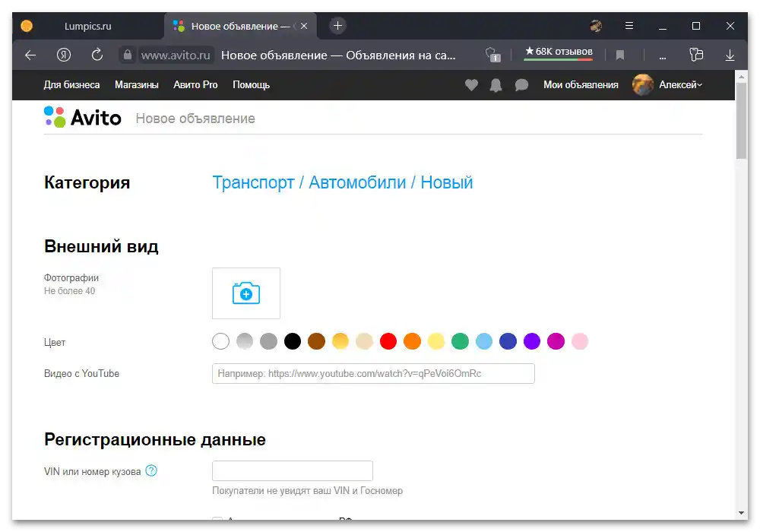The width and height of the screenshot is (760, 532).
Task: Click the Покупатели не увидят ваш VIN note
Action: (307, 491)
